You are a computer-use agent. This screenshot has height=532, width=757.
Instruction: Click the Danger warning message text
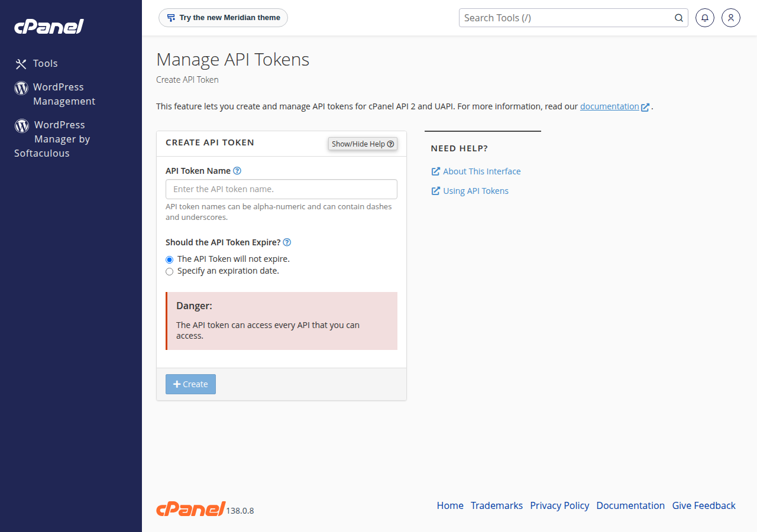268,330
